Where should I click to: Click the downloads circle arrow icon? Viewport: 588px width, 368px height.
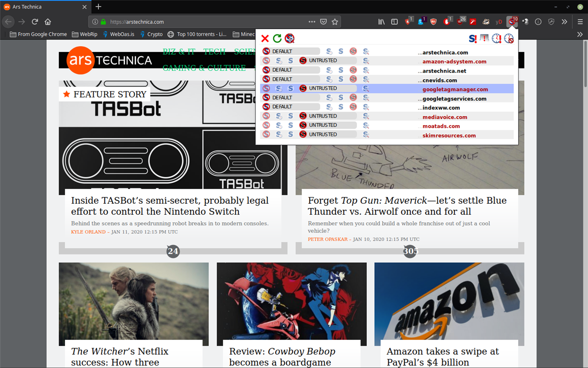click(x=538, y=22)
